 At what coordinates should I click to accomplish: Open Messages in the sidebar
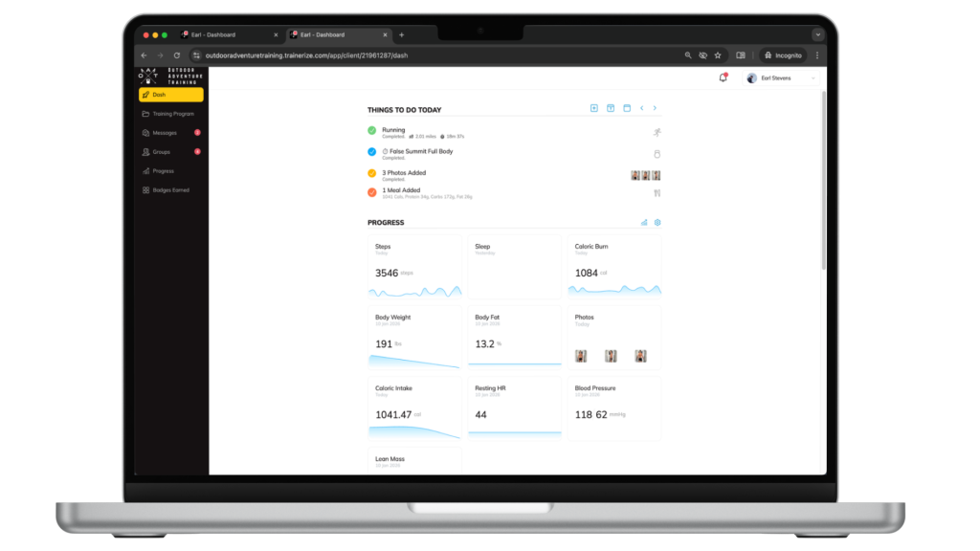[165, 133]
